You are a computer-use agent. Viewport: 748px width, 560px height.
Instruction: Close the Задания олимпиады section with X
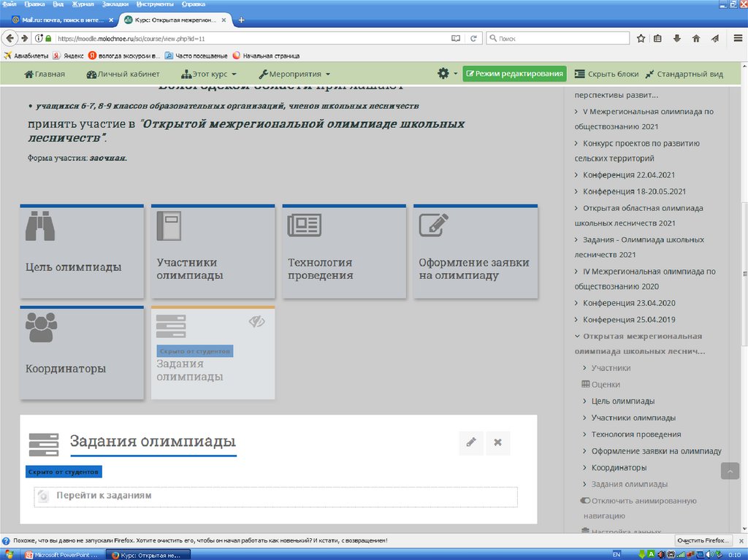coord(497,442)
